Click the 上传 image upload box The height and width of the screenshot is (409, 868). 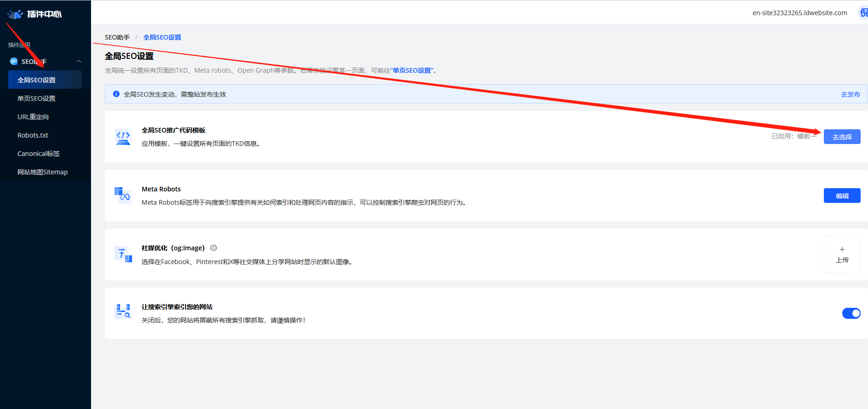(x=842, y=254)
